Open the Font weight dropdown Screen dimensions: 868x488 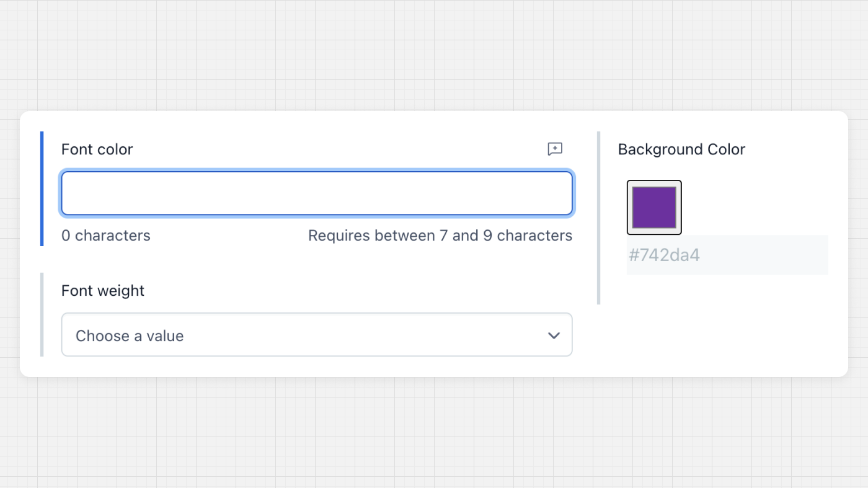point(316,335)
